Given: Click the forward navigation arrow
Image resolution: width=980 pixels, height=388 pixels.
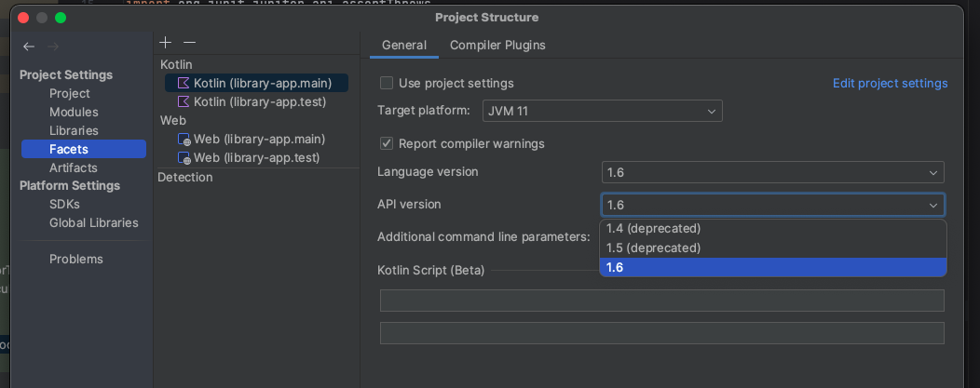Looking at the screenshot, I should pyautogui.click(x=53, y=47).
